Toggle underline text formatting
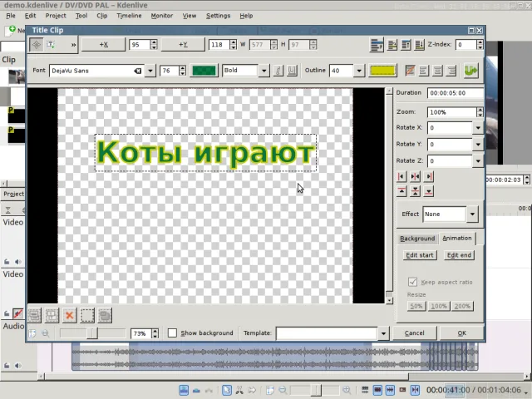Image resolution: width=532 pixels, height=399 pixels. (x=292, y=71)
